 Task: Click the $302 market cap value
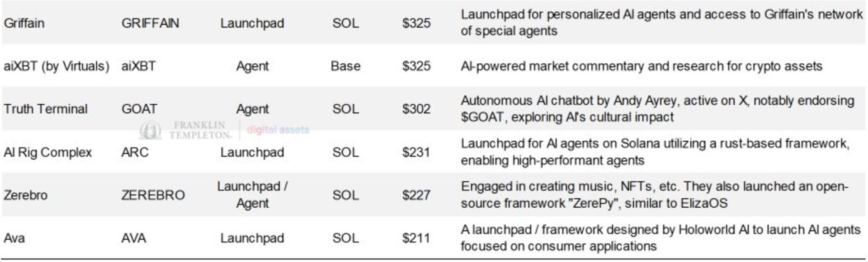click(416, 109)
